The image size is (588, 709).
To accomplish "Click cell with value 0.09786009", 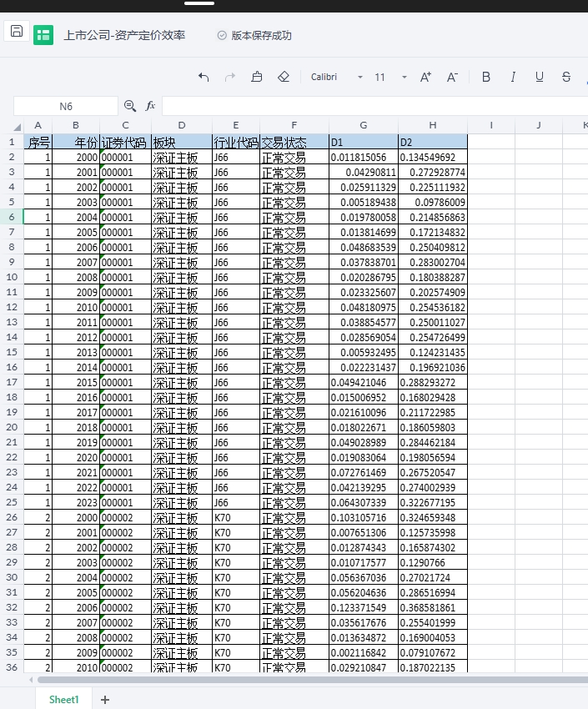I will [433, 202].
